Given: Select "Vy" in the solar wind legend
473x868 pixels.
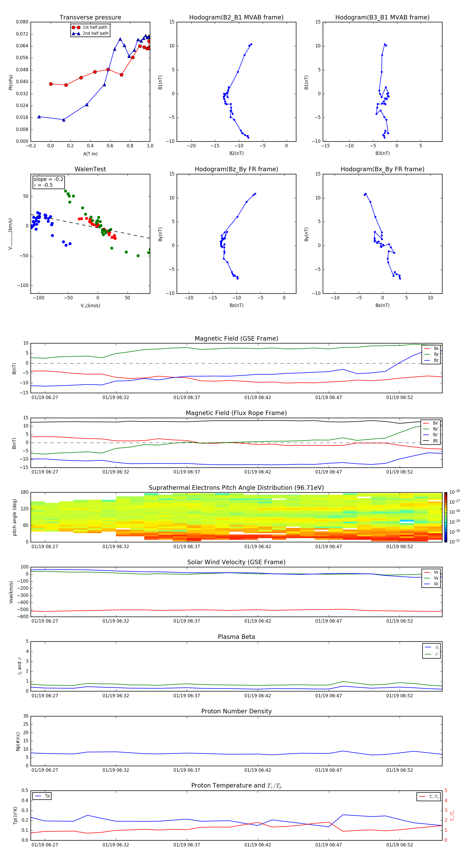Looking at the screenshot, I should [x=431, y=578].
